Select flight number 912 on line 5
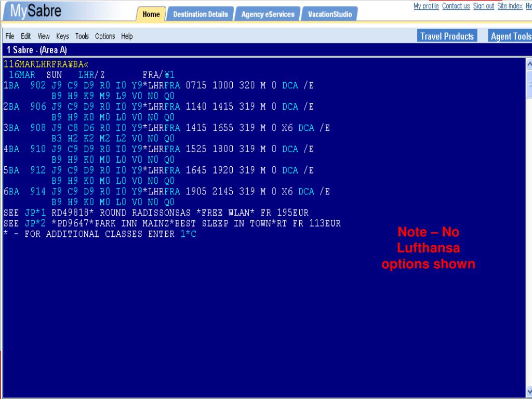The width and height of the screenshot is (532, 399). tap(37, 170)
